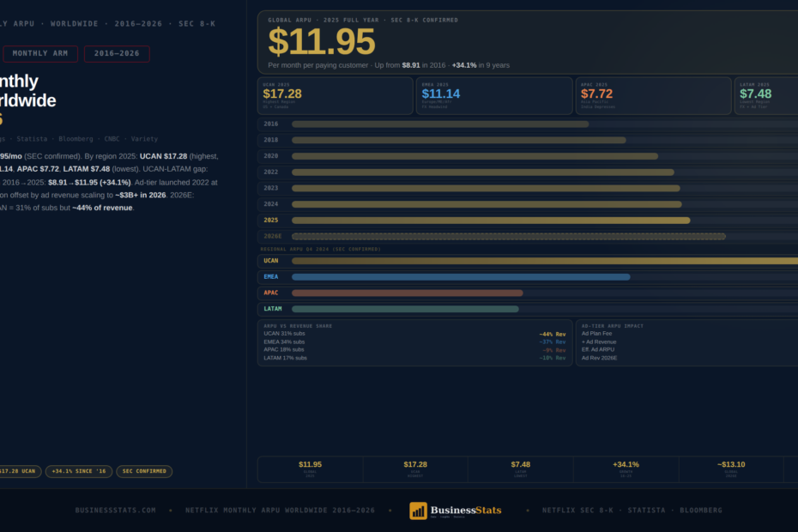Image resolution: width=798 pixels, height=532 pixels.
Task: Open the LATAM 2025 $7.48 card
Action: click(766, 96)
